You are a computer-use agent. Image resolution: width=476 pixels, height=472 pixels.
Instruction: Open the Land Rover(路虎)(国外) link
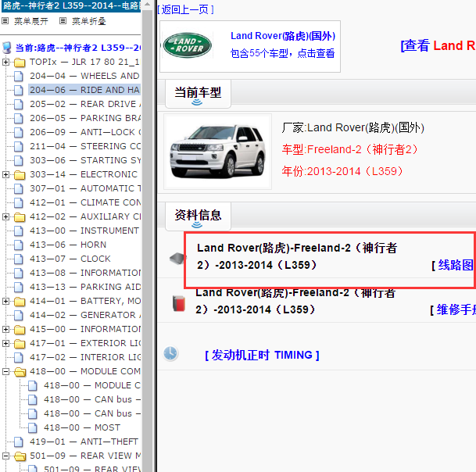click(283, 36)
